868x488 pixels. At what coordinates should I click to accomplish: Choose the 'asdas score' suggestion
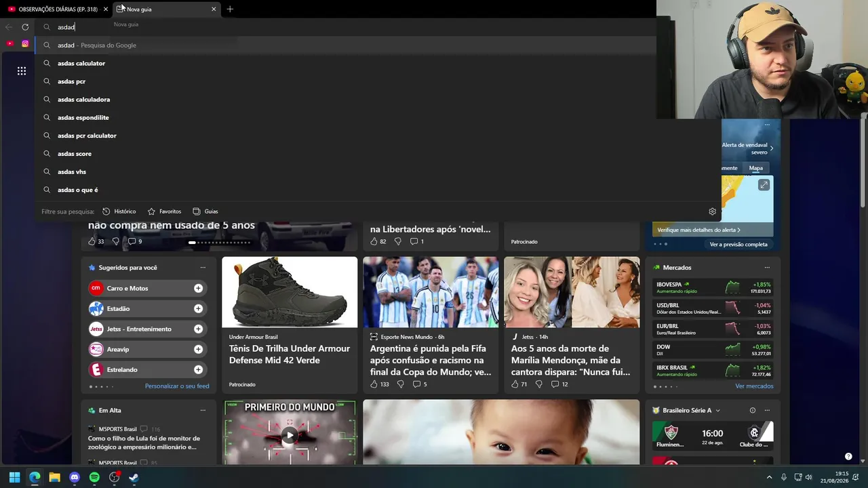(378, 154)
